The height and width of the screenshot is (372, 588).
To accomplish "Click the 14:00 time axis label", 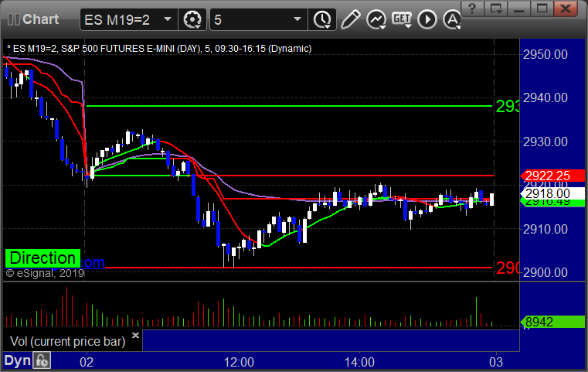I will point(359,362).
